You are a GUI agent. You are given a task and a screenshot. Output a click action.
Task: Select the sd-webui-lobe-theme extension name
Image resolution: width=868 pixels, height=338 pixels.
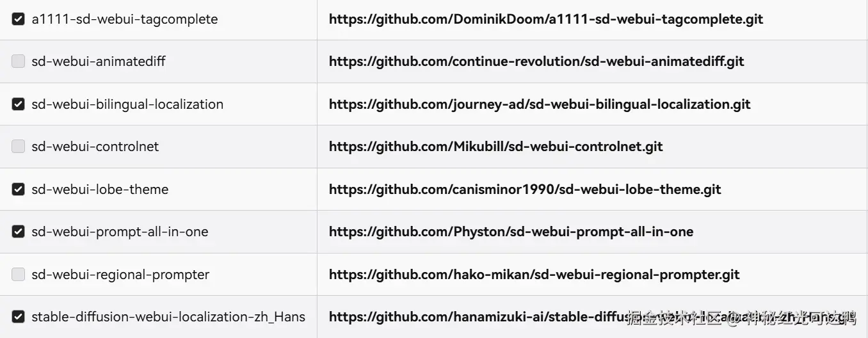pos(100,189)
